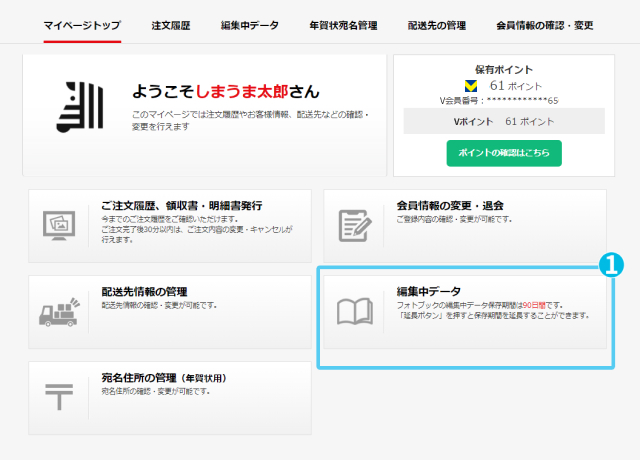Click the blue number 1 marker
The image size is (640, 460).
tap(610, 265)
